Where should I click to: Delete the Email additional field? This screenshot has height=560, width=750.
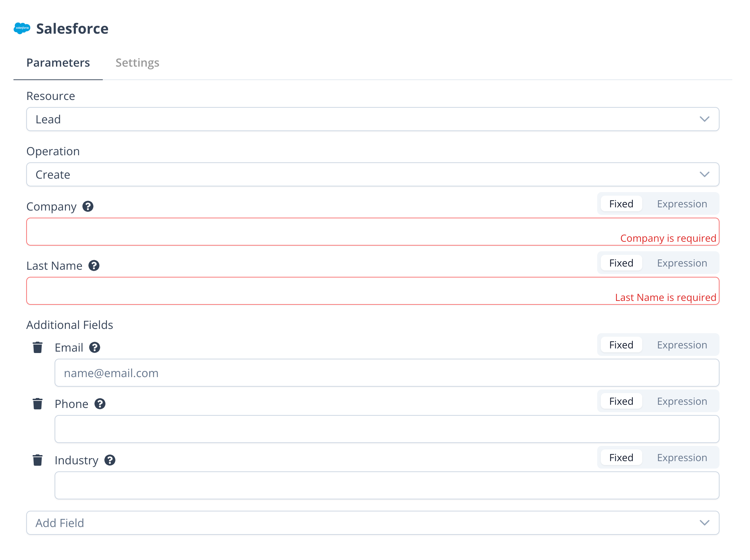38,347
